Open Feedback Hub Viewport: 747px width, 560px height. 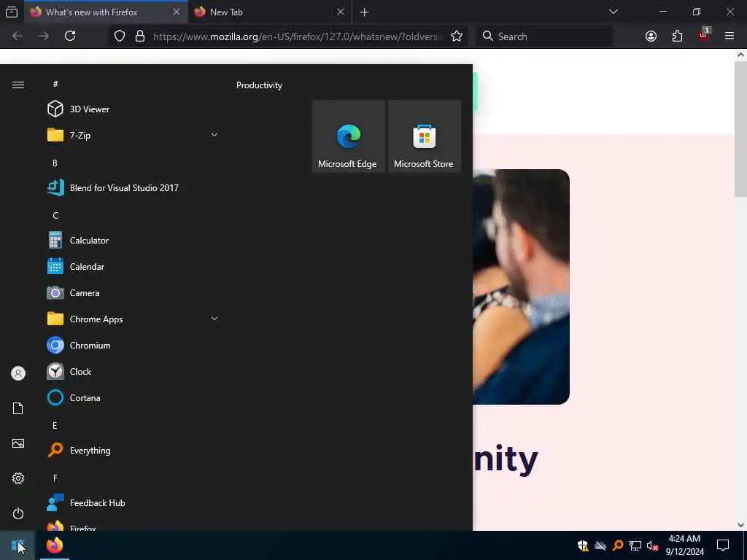(133, 503)
